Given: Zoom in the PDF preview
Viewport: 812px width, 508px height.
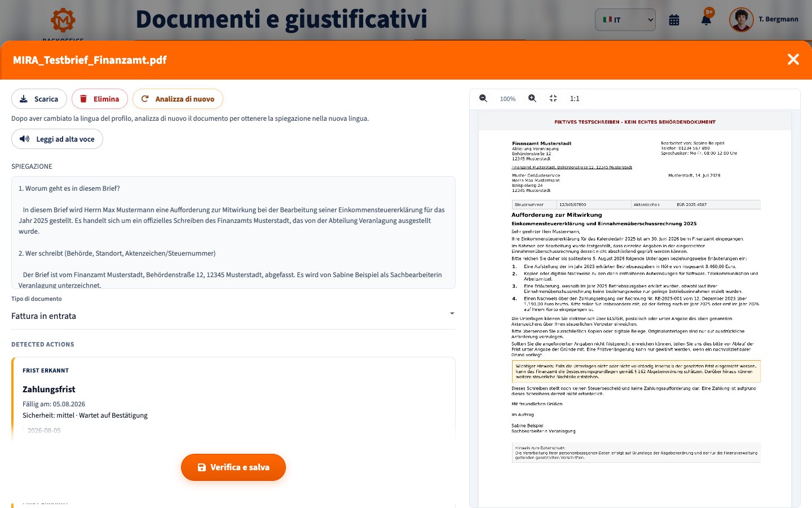Looking at the screenshot, I should click(532, 98).
